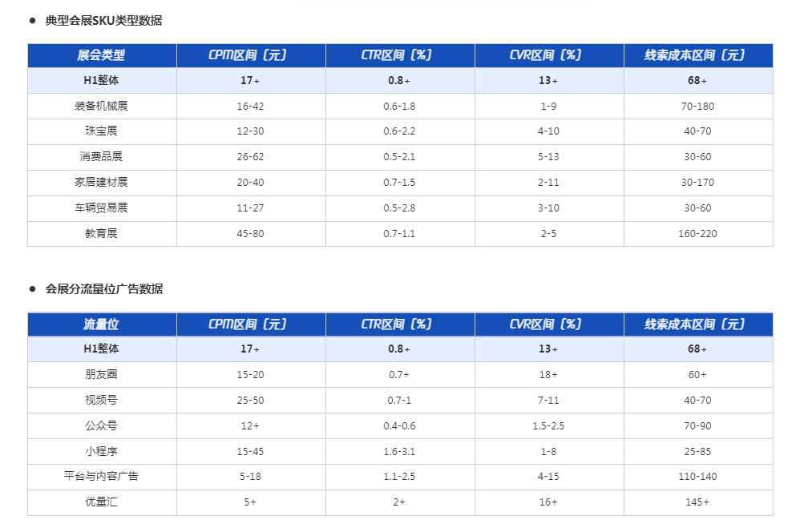This screenshot has width=796, height=532.
Task: Select the 视频号 row label
Action: (x=101, y=400)
